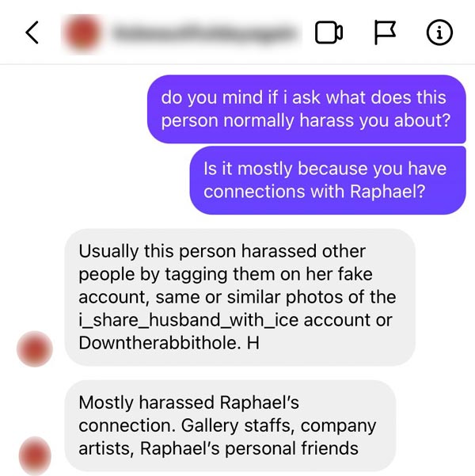Screen dimensions: 475x476
Task: Select the 'Usually this person harassed' message bubble
Action: tap(240, 297)
